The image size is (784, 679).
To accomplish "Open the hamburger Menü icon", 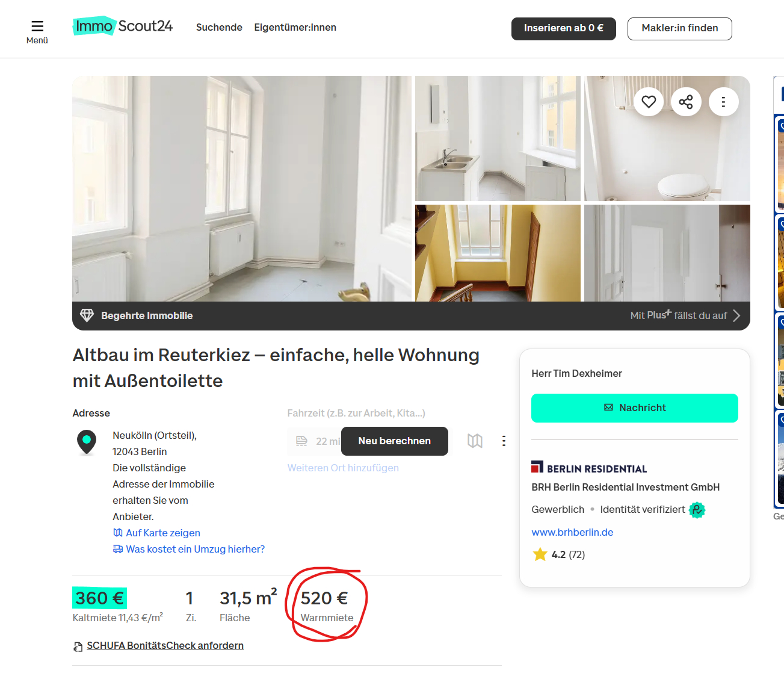I will pos(37,26).
